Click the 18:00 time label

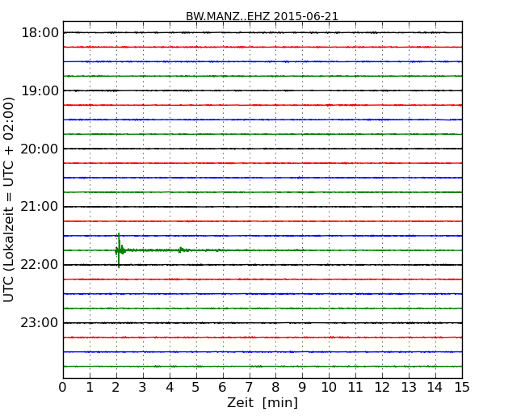click(40, 33)
